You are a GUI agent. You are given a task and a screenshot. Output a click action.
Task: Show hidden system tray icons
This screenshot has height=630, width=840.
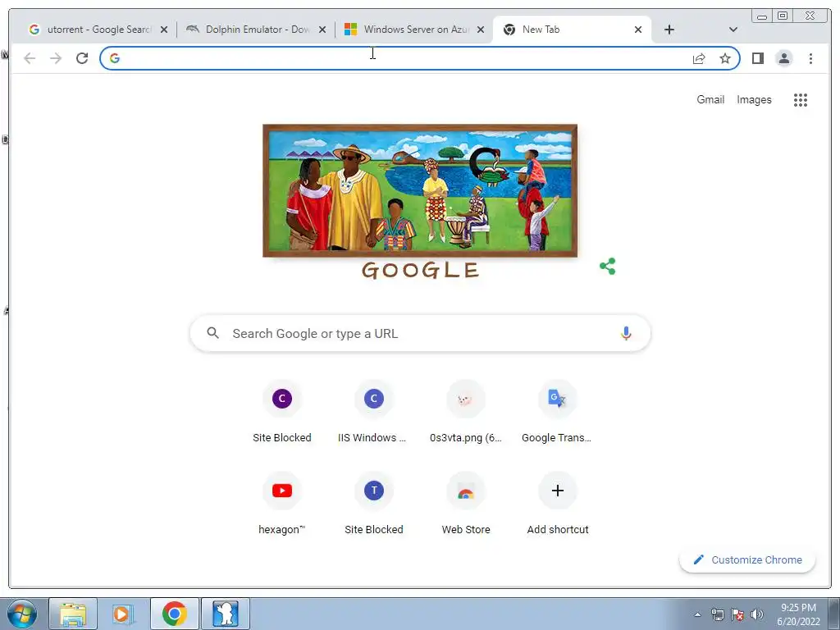(697, 614)
